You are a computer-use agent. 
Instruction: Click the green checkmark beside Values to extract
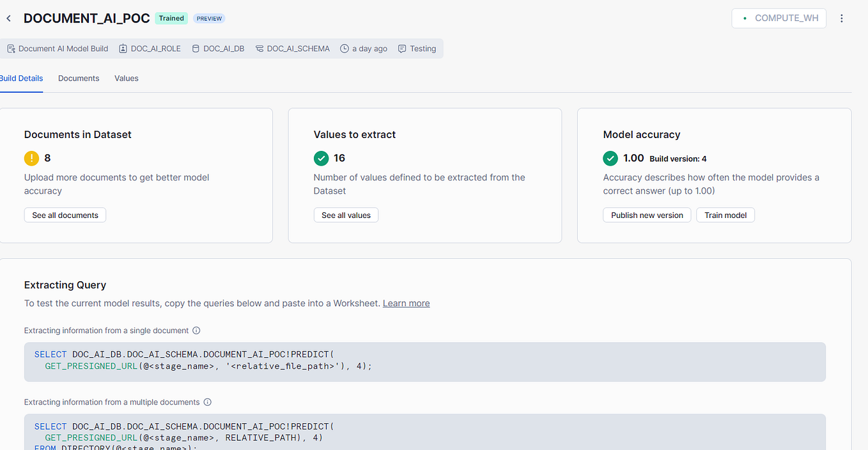point(321,158)
